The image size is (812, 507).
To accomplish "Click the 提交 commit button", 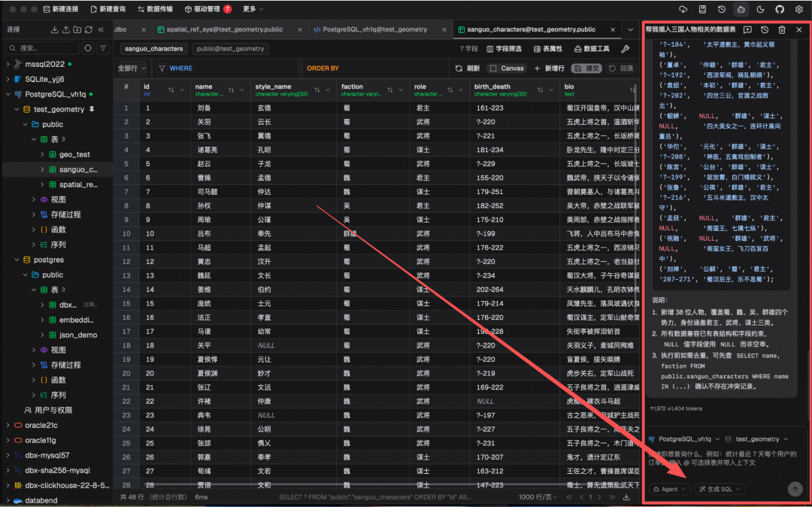I will pos(586,68).
